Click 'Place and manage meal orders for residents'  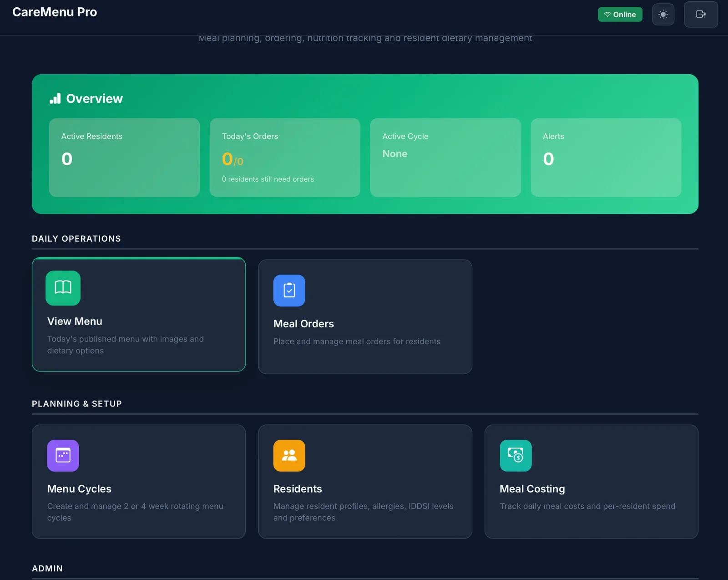[x=357, y=341]
